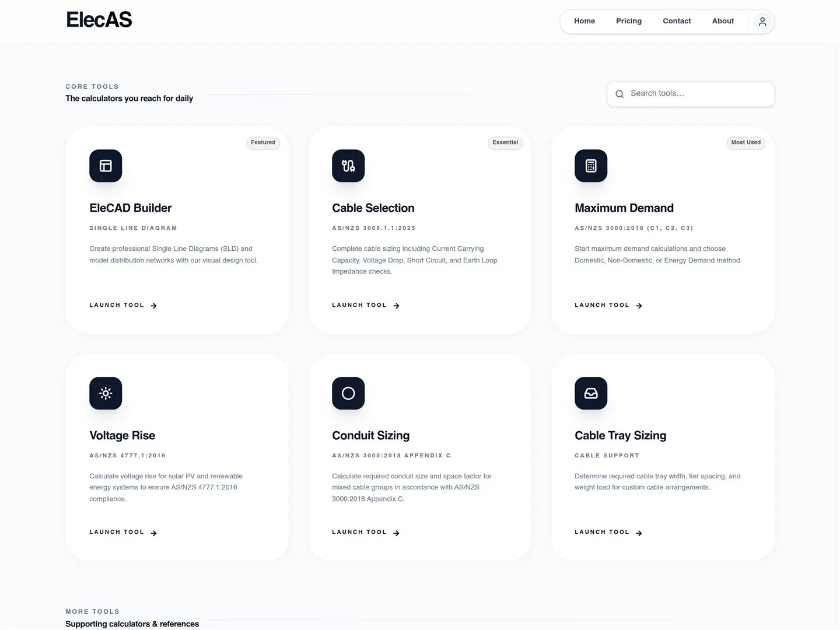Viewport: 840px width, 630px height.
Task: Click the Conduit Sizing circle icon
Action: coord(348,393)
